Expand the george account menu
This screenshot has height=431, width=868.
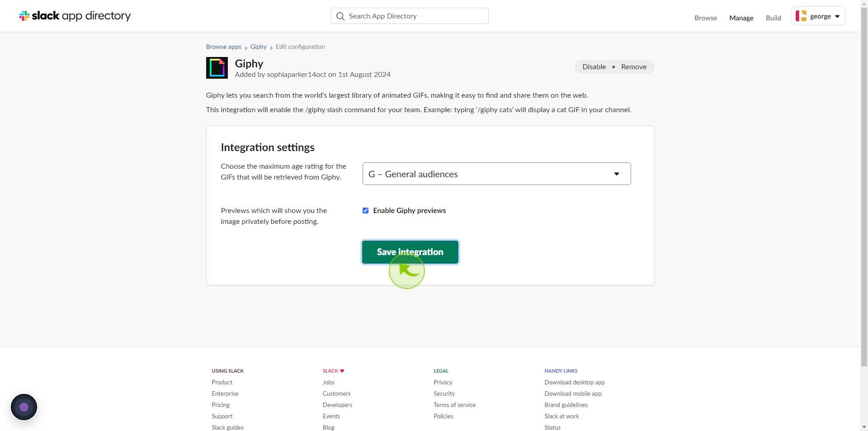point(818,16)
